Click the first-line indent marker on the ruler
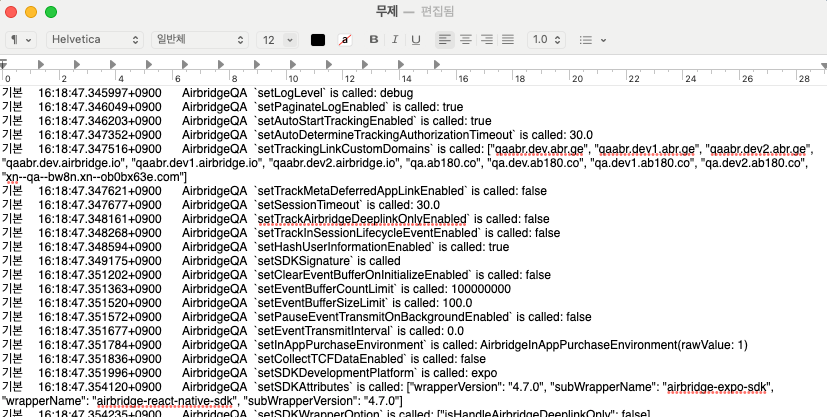This screenshot has width=827, height=417. pos(4,63)
